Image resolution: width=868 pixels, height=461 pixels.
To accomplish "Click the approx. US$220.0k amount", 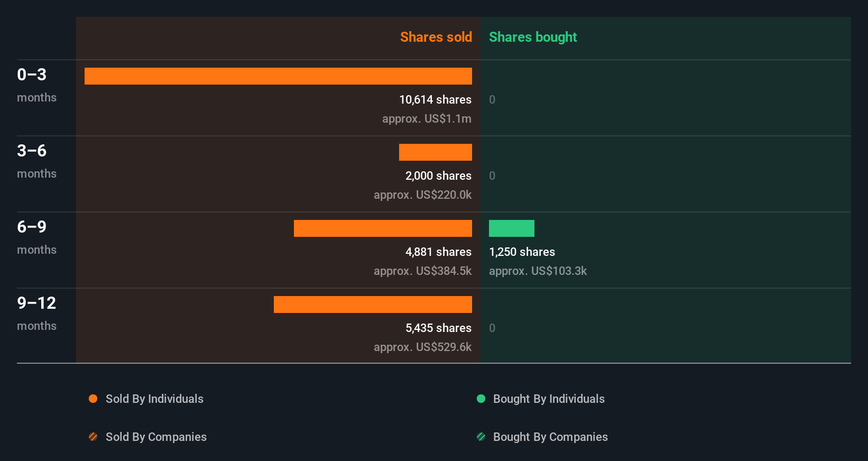I will coord(422,195).
